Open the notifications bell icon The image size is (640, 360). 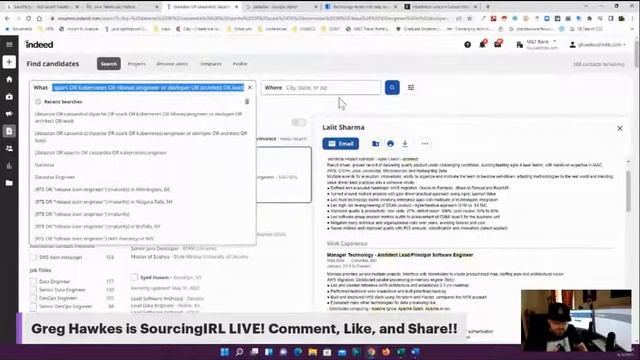tap(482, 44)
